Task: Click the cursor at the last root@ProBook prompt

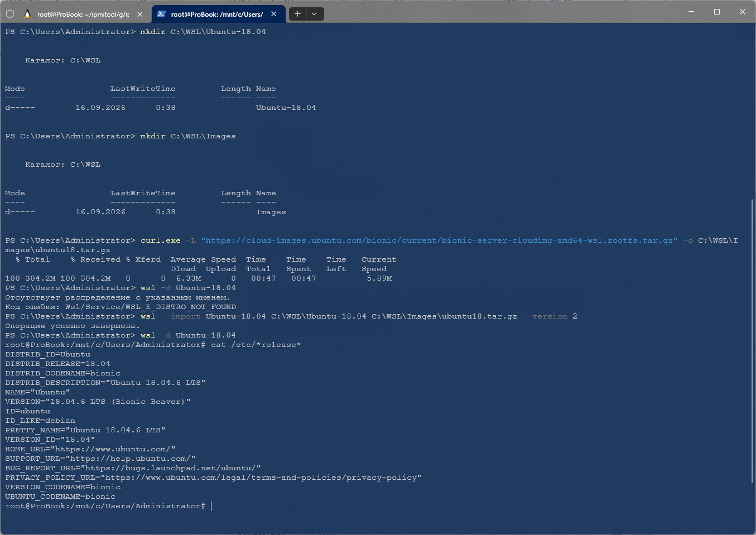Action: (211, 506)
